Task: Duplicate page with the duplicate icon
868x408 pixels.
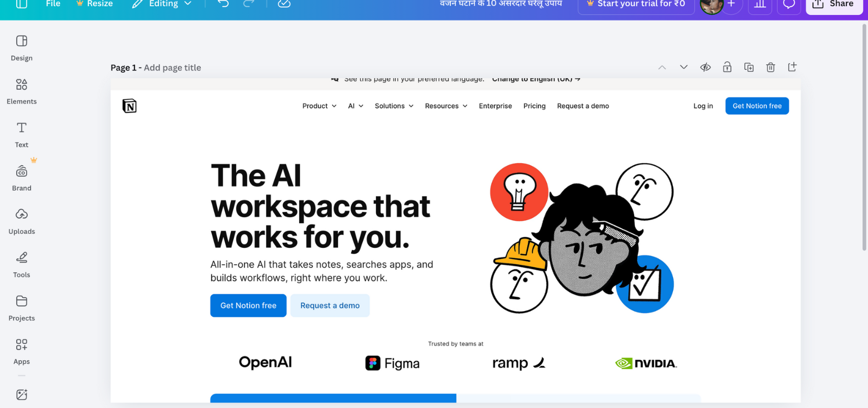Action: click(749, 67)
